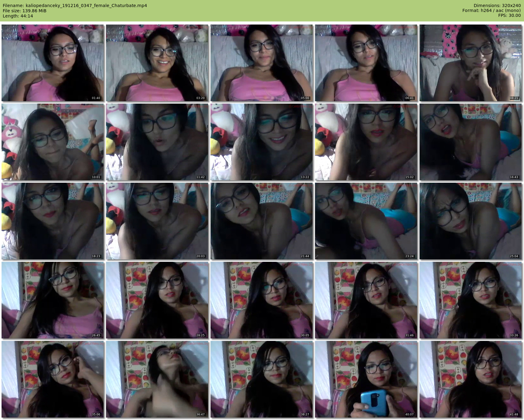Pick the 31:46 thumbnail
Screen dimensions: 524x420
click(366, 300)
